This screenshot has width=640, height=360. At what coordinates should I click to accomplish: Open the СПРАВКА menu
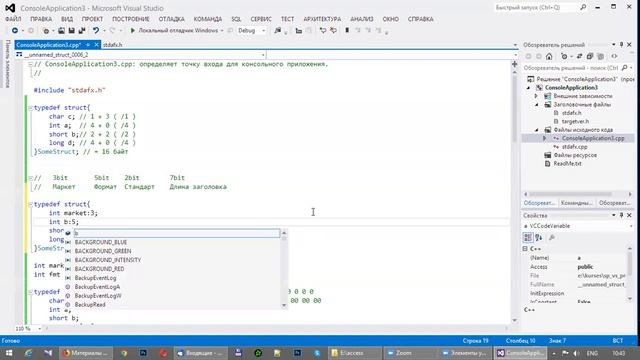coord(420,19)
